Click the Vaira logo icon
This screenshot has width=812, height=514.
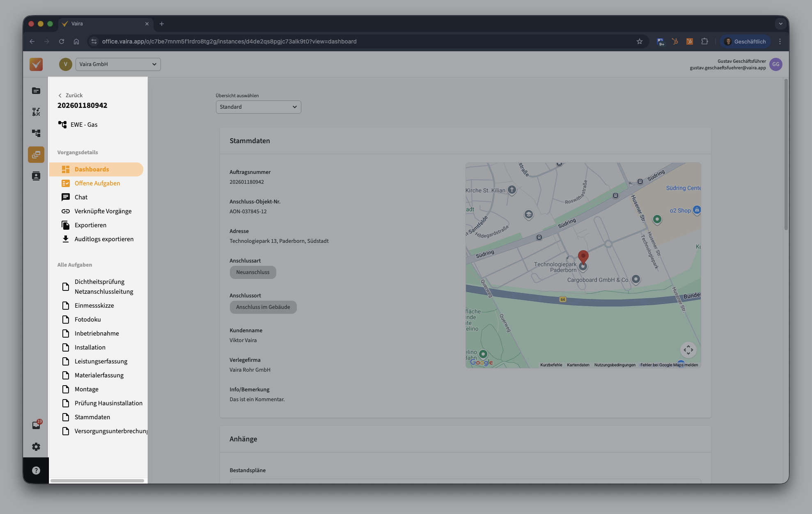click(x=36, y=64)
